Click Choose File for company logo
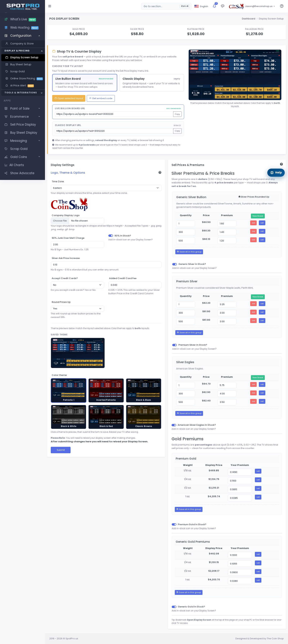 pyautogui.click(x=60, y=221)
